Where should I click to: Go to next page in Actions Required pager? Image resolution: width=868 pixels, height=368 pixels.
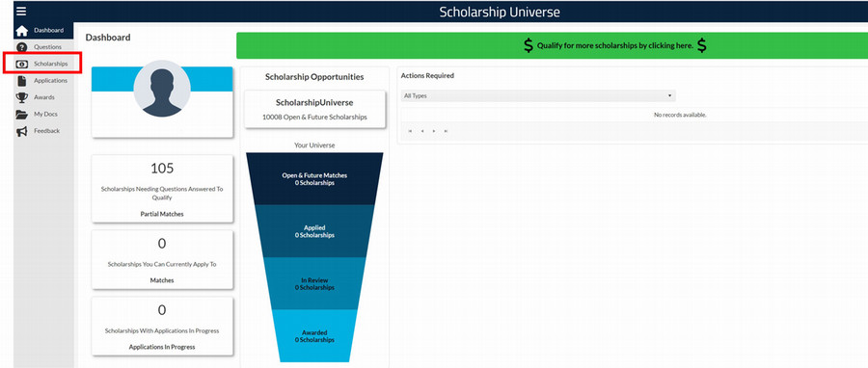tap(434, 131)
